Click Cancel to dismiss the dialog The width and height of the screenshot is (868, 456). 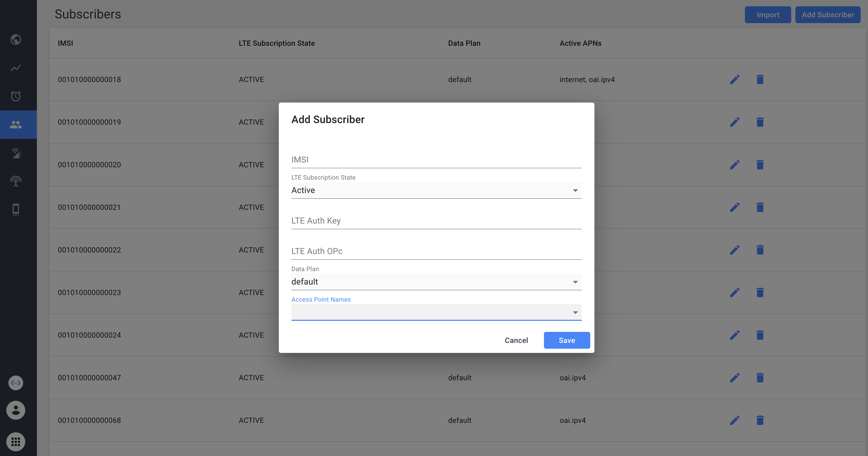point(516,340)
